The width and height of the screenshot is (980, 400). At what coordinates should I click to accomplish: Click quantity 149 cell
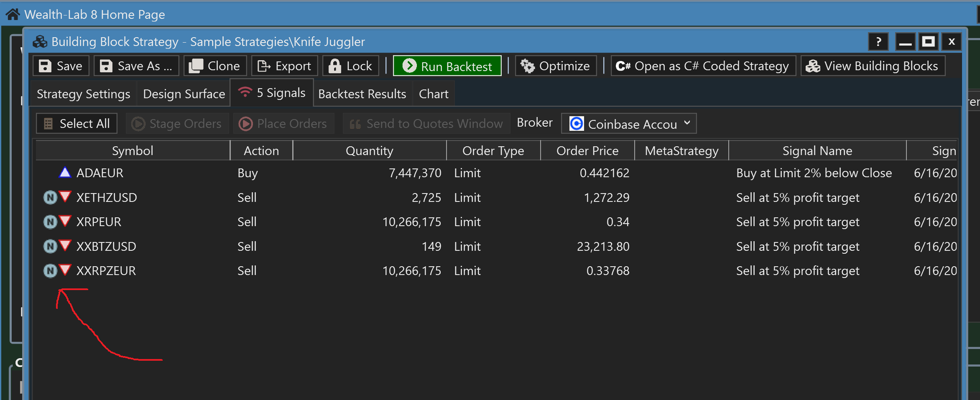pyautogui.click(x=431, y=246)
